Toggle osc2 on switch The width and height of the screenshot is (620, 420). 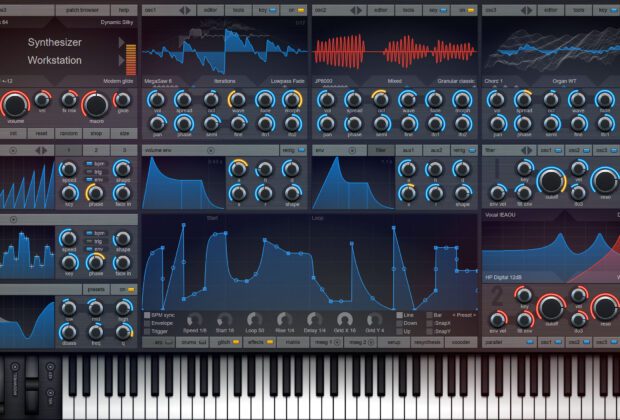(471, 10)
